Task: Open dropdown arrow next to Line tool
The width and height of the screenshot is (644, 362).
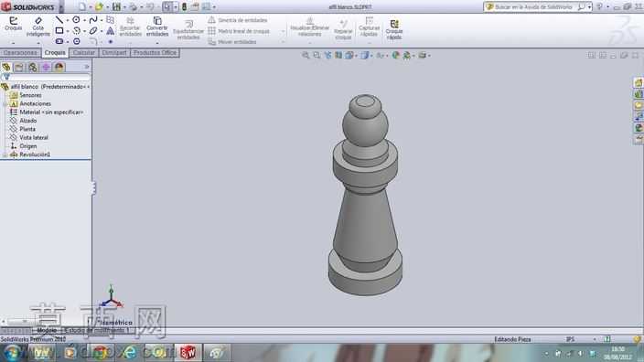Action: pos(68,20)
